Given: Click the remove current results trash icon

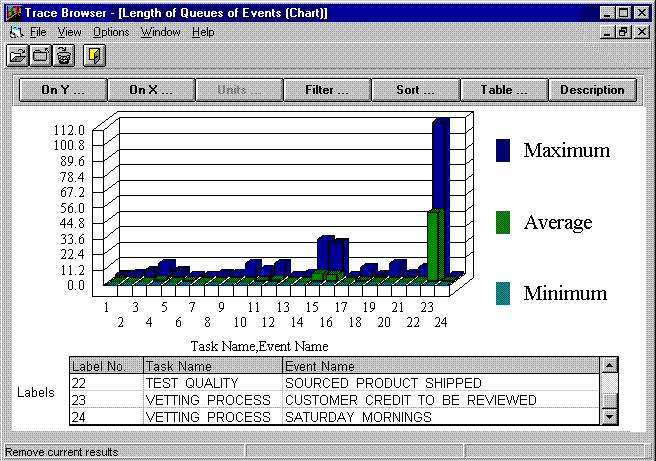Looking at the screenshot, I should point(63,55).
